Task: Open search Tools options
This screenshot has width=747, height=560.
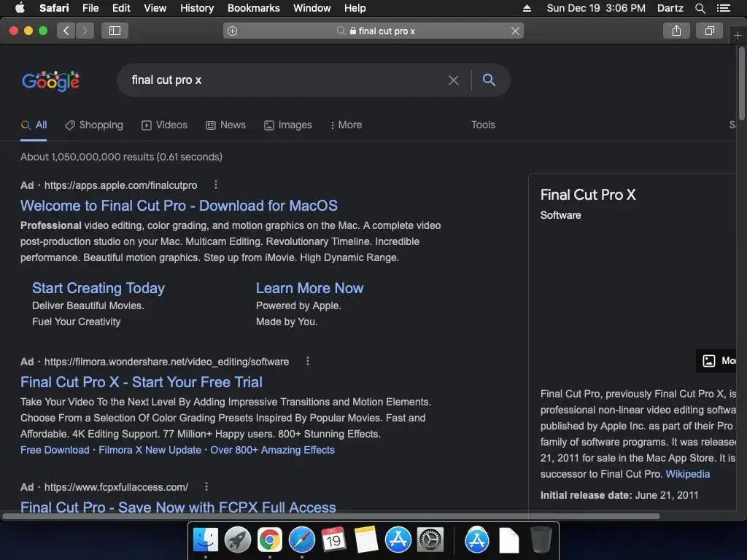Action: pyautogui.click(x=483, y=125)
